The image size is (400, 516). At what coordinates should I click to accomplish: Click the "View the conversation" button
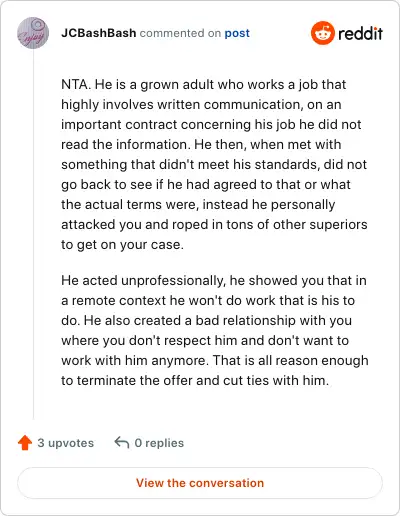coord(200,483)
